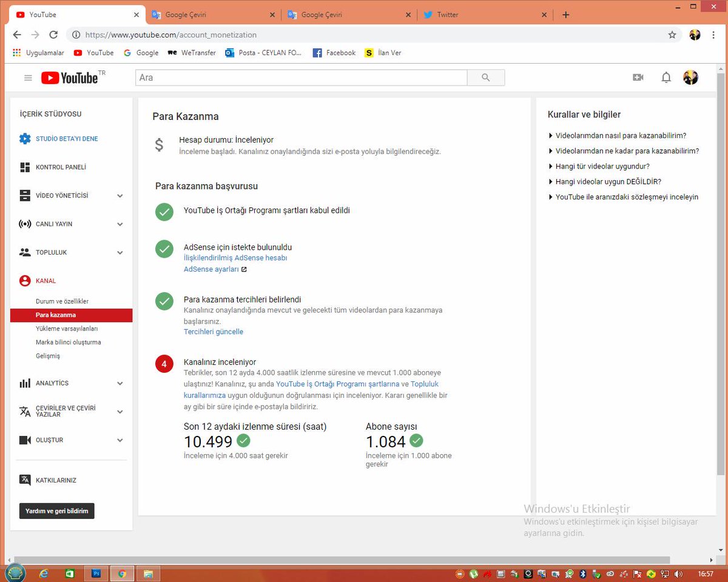
Task: Open the YouTube bookmark in bookmarks bar
Action: [93, 53]
